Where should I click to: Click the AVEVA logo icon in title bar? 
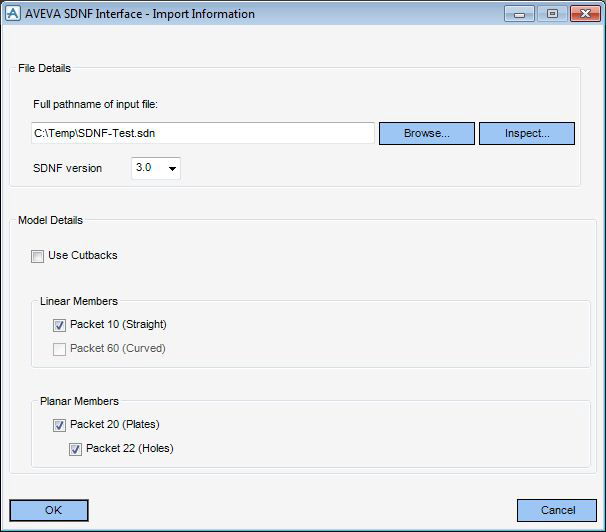(13, 14)
